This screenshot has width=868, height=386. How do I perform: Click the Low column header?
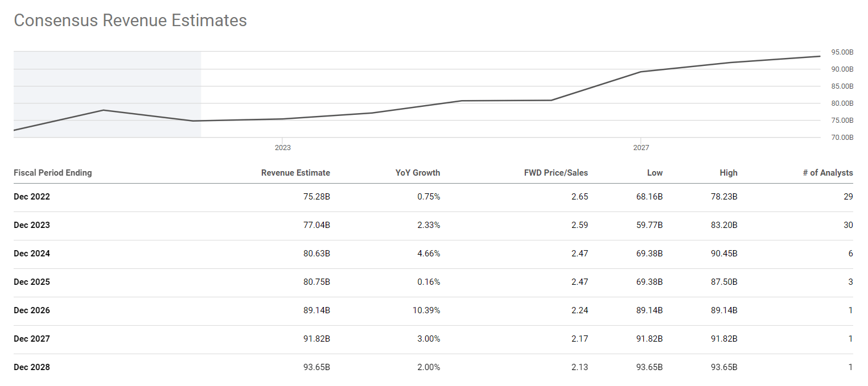pos(655,173)
